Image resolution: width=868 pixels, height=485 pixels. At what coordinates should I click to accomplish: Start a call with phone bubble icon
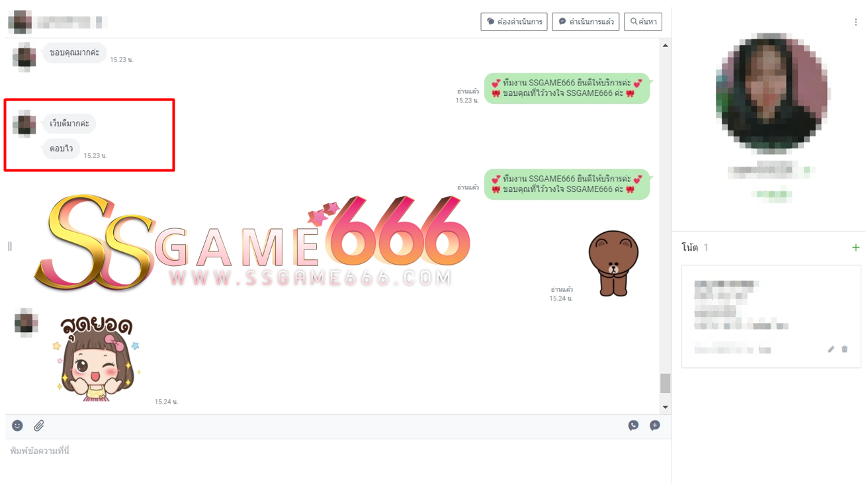tap(633, 425)
